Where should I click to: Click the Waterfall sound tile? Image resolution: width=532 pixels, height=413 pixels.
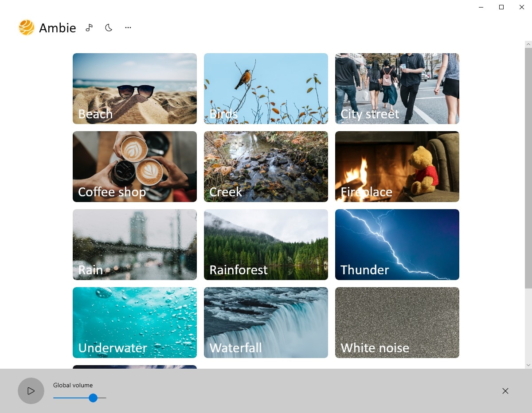(x=266, y=323)
